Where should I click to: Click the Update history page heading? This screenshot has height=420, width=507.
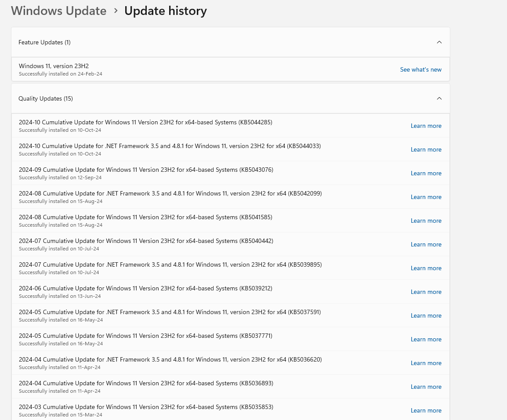166,11
